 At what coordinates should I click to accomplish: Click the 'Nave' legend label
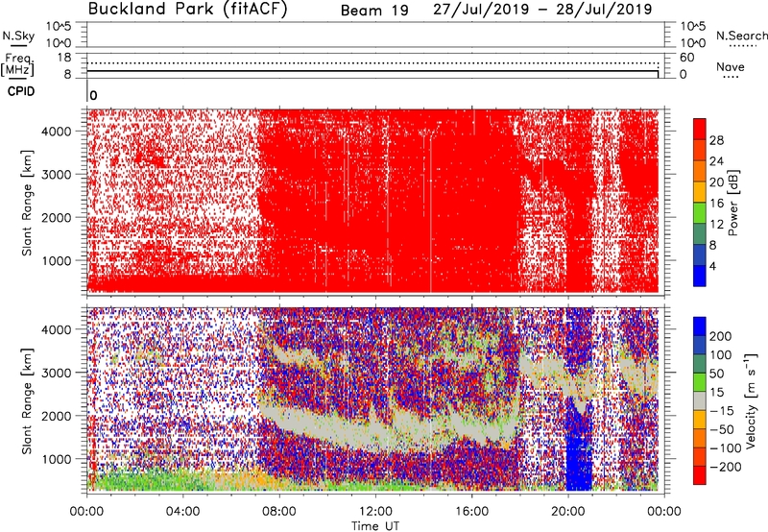click(731, 67)
